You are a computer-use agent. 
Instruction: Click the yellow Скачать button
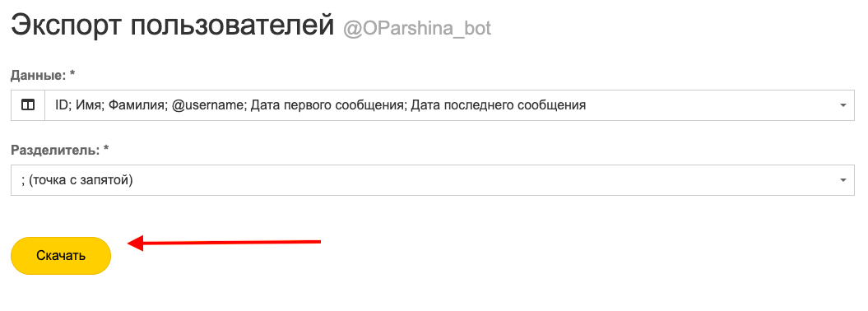pyautogui.click(x=61, y=256)
